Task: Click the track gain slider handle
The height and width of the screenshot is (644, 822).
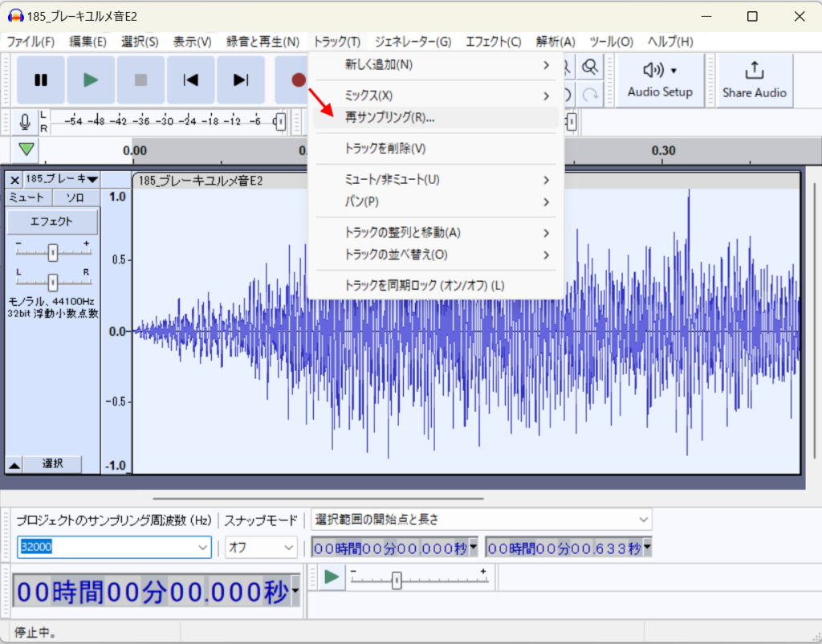Action: pos(53,253)
